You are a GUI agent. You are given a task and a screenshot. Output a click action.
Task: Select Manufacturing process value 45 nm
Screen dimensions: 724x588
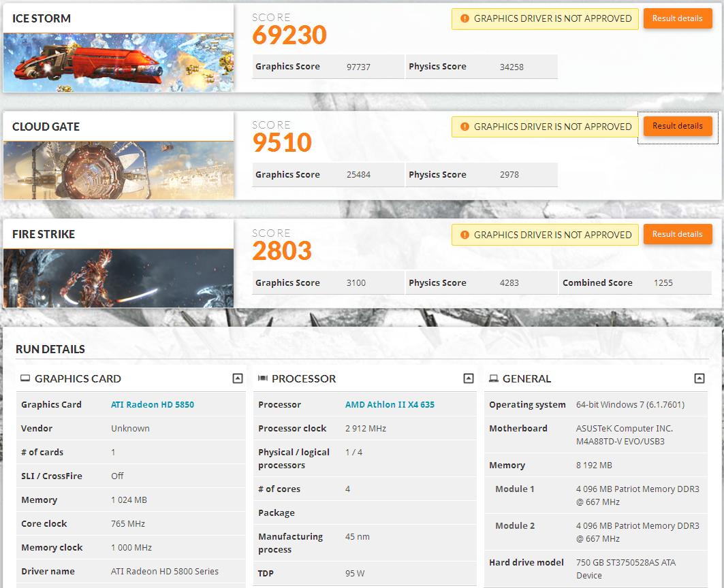click(358, 537)
